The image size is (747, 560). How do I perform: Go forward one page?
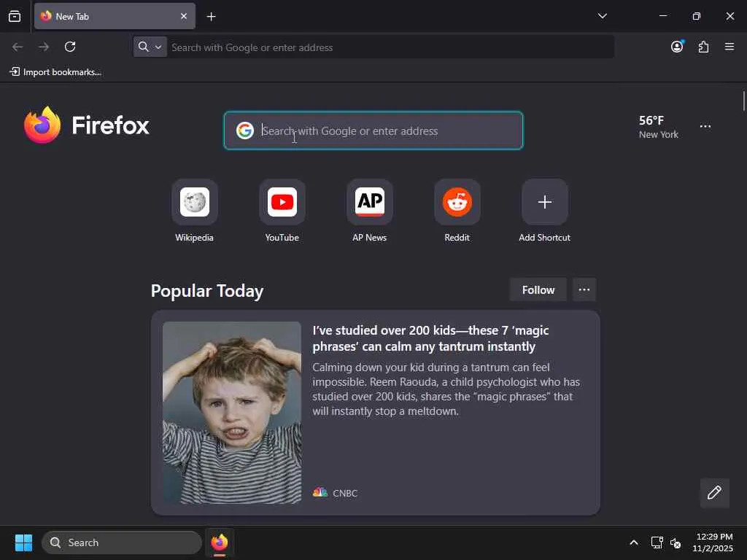click(44, 47)
